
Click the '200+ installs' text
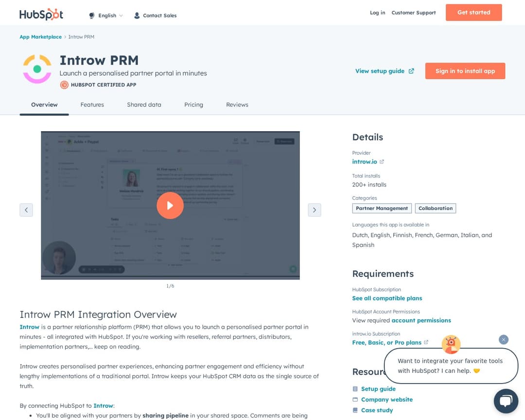tap(369, 185)
